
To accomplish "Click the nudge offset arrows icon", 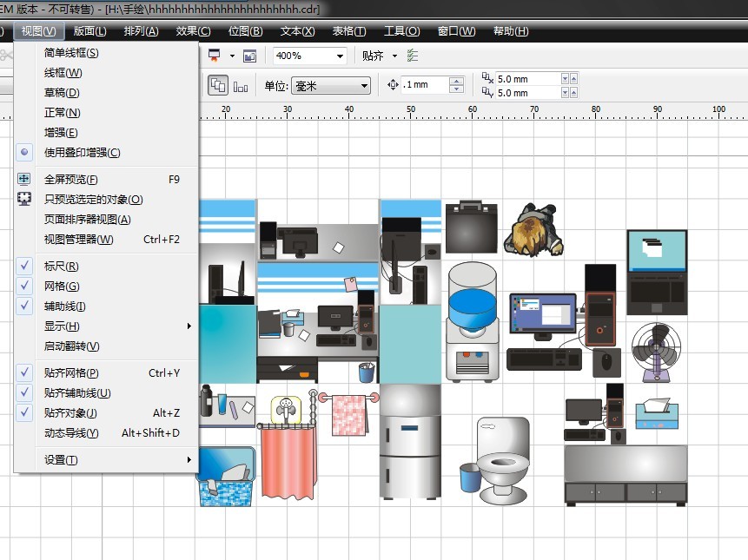I will pyautogui.click(x=393, y=85).
